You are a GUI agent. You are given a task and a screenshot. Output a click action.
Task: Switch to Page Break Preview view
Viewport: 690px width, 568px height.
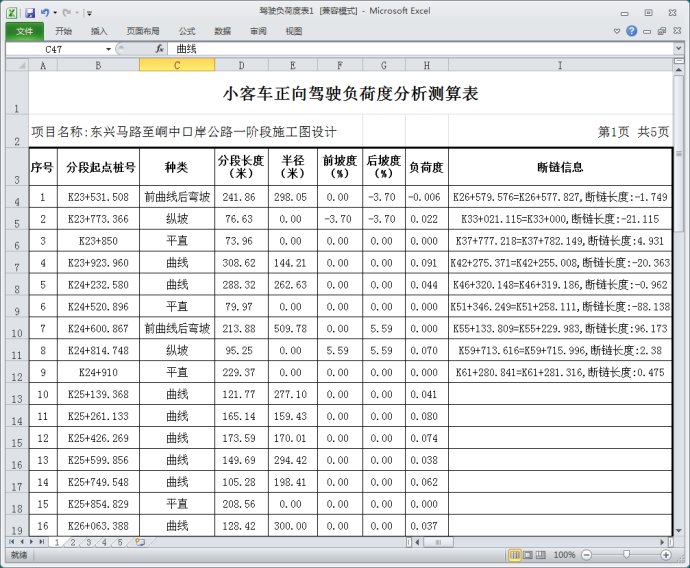(541, 554)
